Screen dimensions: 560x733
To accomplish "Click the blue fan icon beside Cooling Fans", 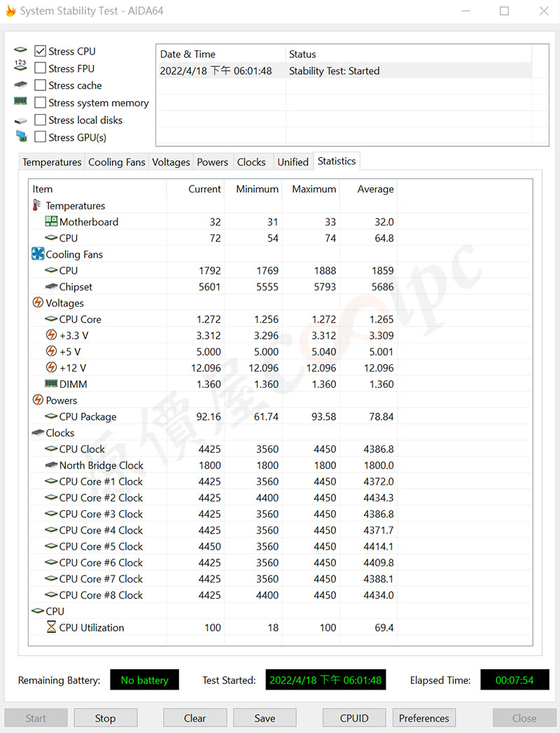I will [x=38, y=254].
